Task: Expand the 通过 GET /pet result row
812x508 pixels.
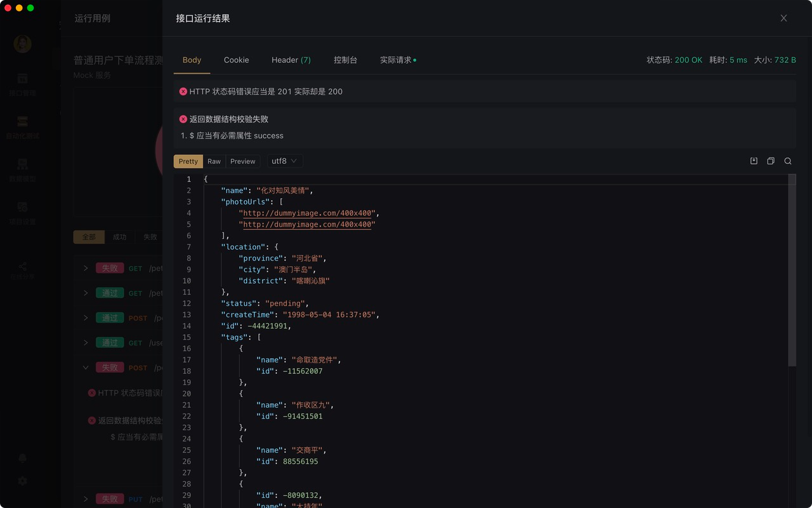Action: coord(86,293)
